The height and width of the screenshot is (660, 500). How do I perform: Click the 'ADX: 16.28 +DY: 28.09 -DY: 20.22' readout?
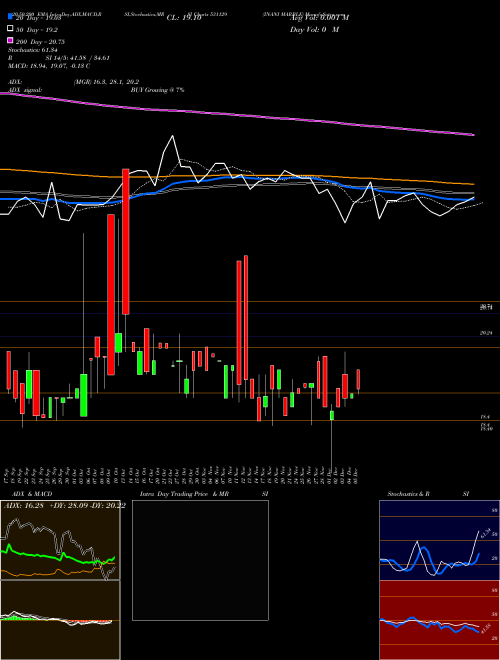pos(64,506)
